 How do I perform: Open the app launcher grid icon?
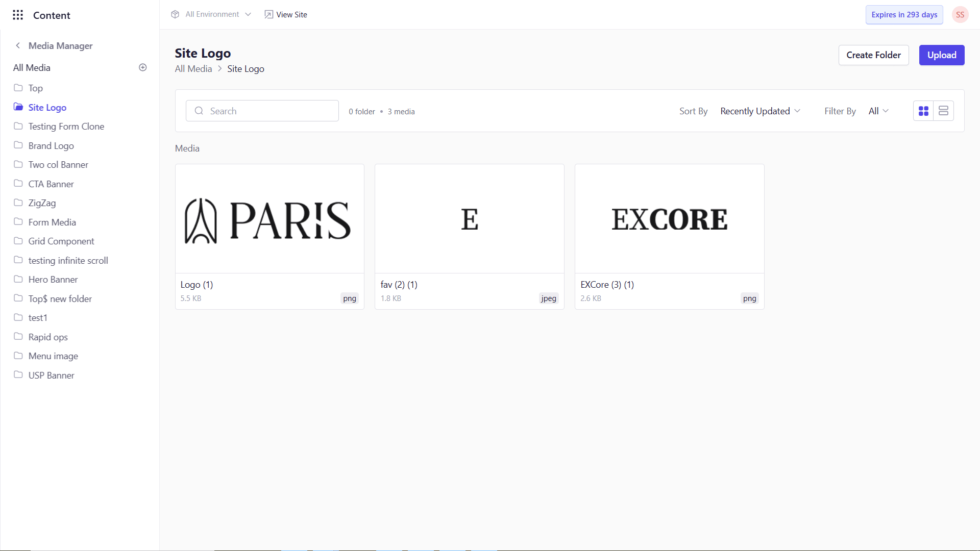18,15
